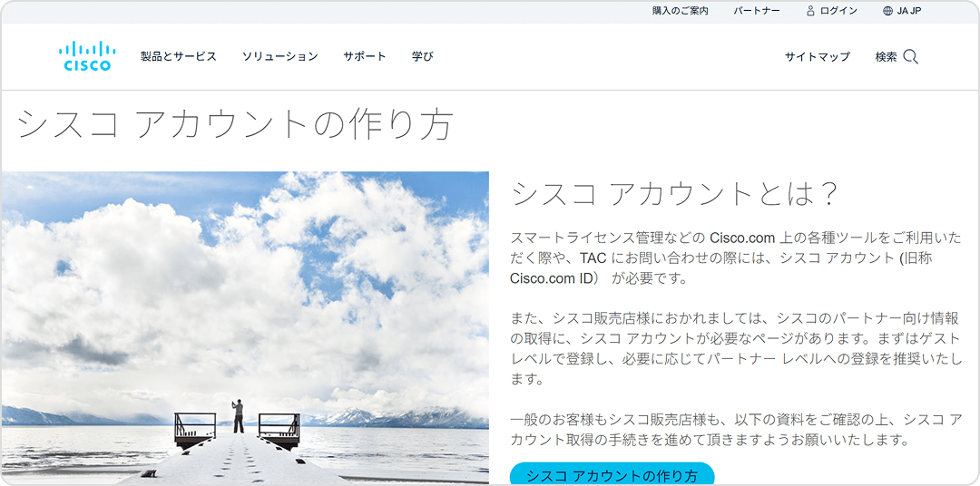This screenshot has width=980, height=486.
Task: Click the paragraph starting 一般のお客様も
Action: [736, 430]
